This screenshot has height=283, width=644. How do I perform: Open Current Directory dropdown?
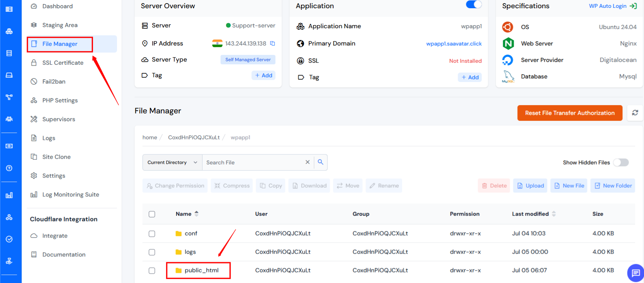pyautogui.click(x=172, y=162)
